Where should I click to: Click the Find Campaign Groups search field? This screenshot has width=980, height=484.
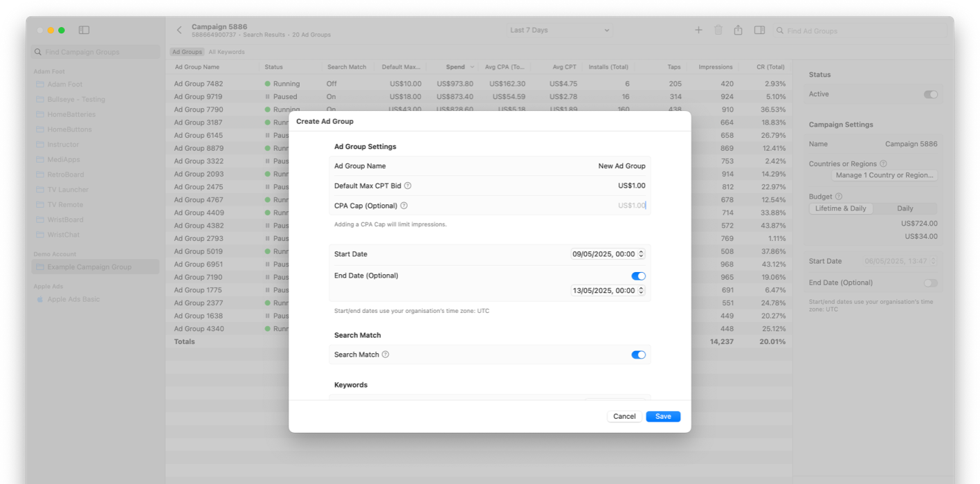pyautogui.click(x=96, y=52)
